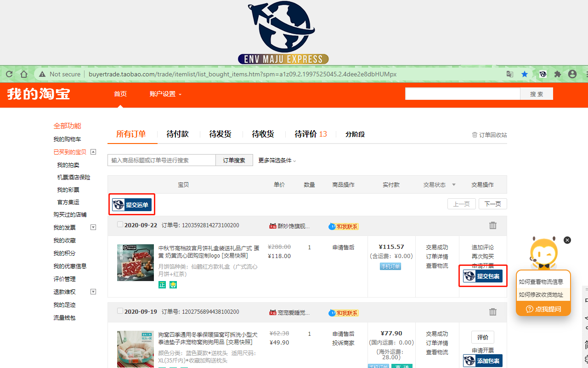Click the 提交包裹 button on mooncake order
Screen dimensions: 588x368
(483, 276)
